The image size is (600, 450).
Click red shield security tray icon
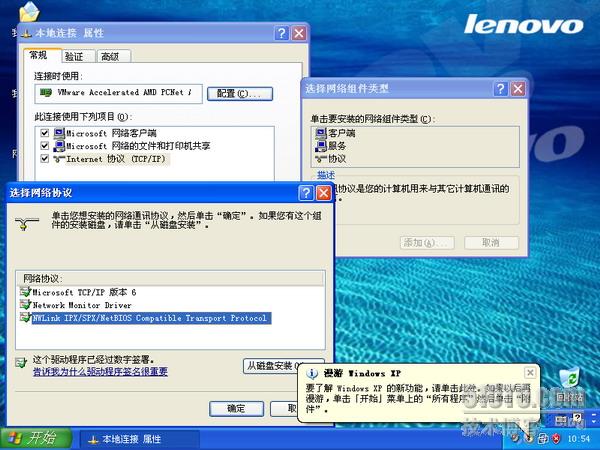point(556,439)
